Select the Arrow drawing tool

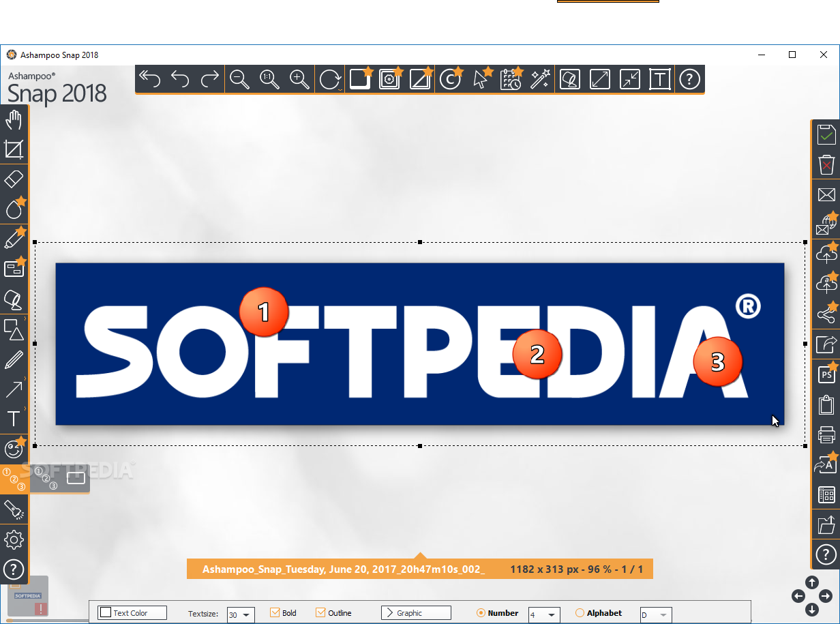(14, 389)
